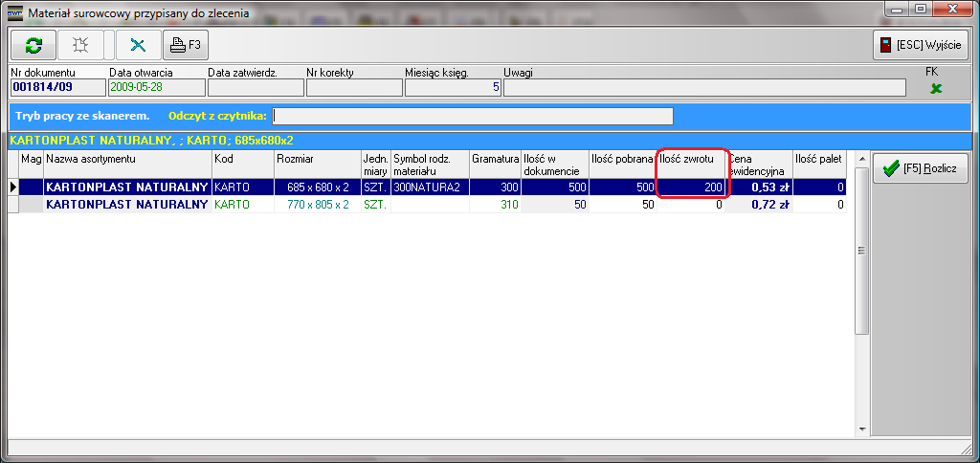Click the green refresh arrows toolbar button
The height and width of the screenshot is (463, 980).
[x=33, y=45]
